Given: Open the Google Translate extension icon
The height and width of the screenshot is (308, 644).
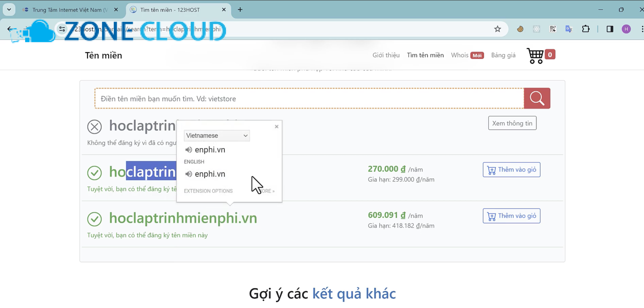Looking at the screenshot, I should point(569,29).
